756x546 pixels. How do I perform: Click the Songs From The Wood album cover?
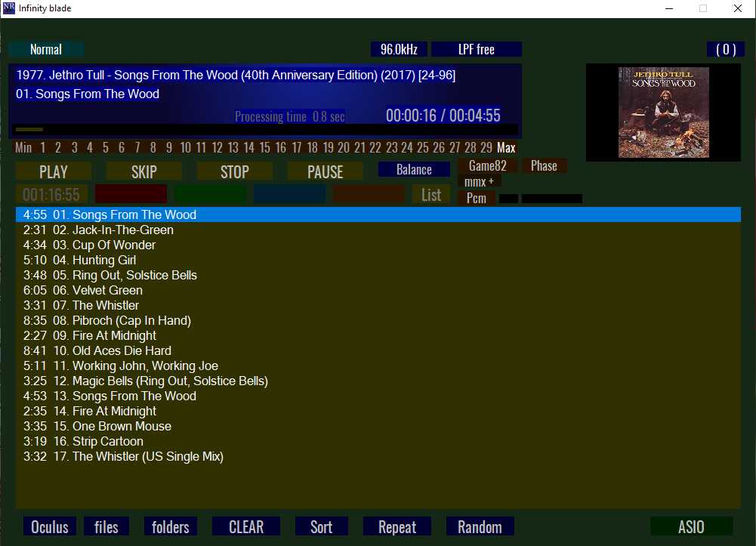point(663,113)
